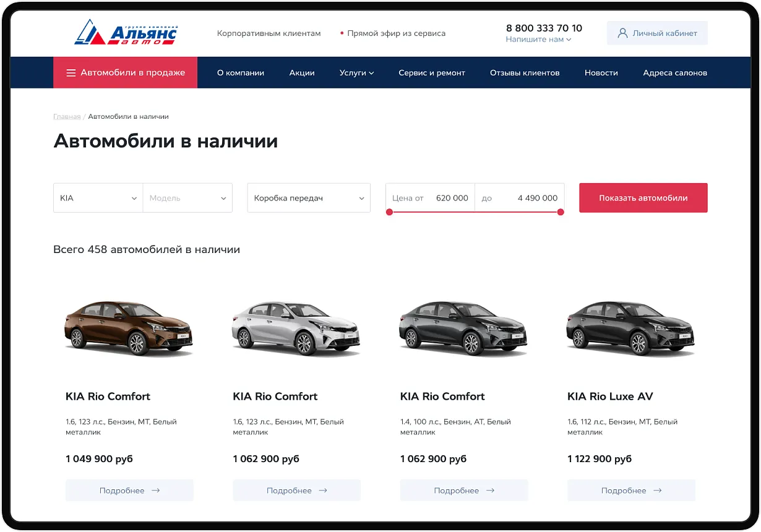The image size is (761, 532).
Task: Follow the Главная breadcrumb link
Action: pos(67,116)
